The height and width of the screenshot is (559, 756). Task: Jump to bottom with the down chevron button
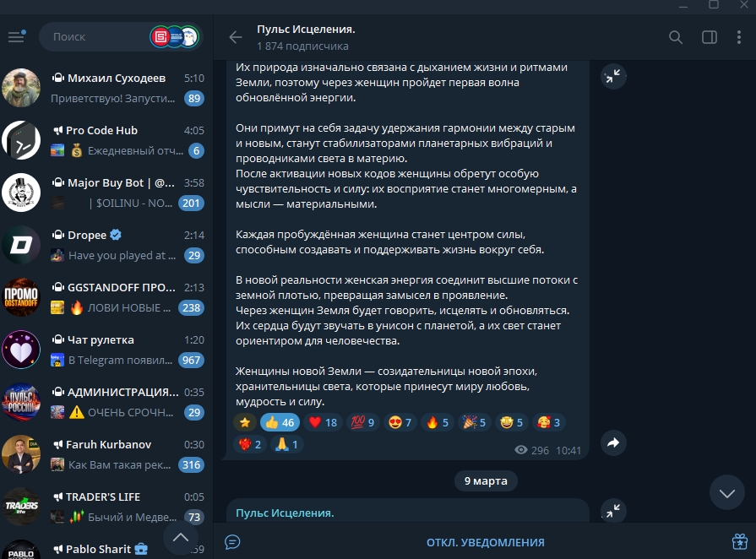(x=726, y=492)
